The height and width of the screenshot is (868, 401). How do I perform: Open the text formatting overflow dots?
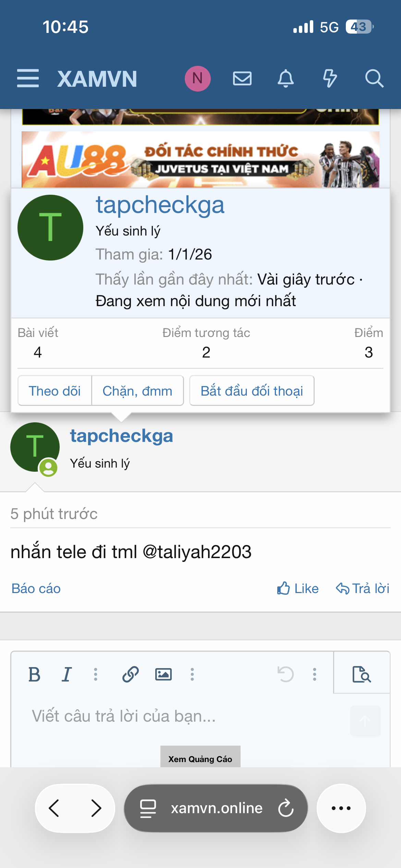(95, 674)
